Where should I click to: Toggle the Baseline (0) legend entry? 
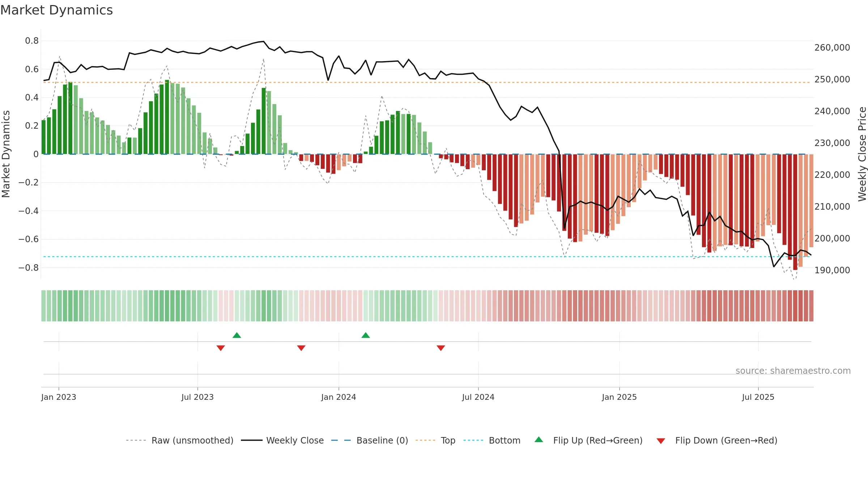pos(370,440)
